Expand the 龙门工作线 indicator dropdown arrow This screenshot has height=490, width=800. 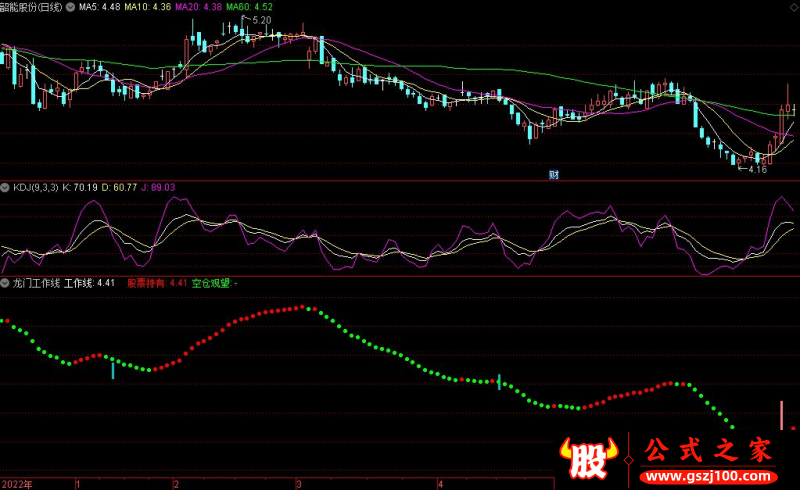point(6,284)
